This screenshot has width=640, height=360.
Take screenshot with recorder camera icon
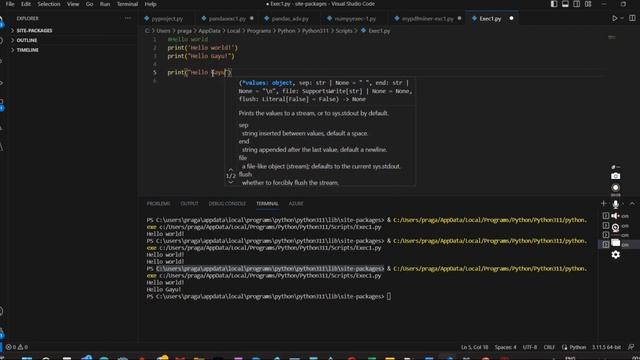(616, 176)
